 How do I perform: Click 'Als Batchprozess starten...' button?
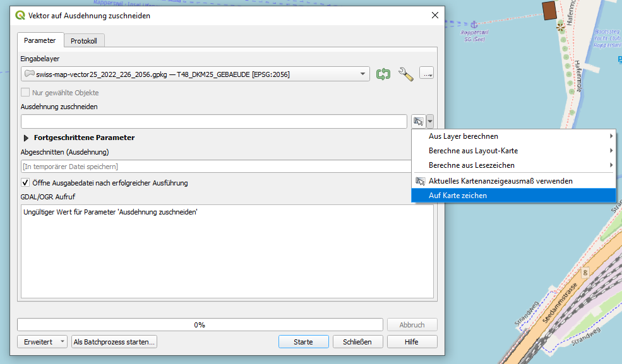[114, 342]
